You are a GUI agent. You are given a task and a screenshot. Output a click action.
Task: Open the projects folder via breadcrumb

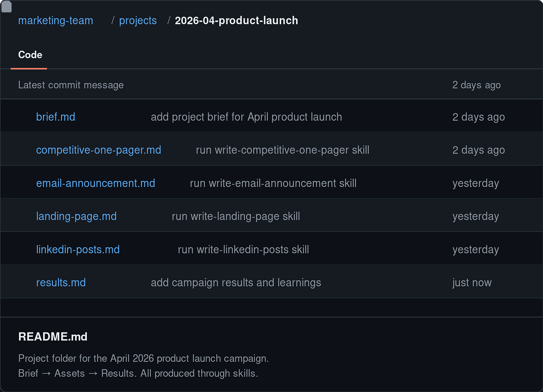138,20
